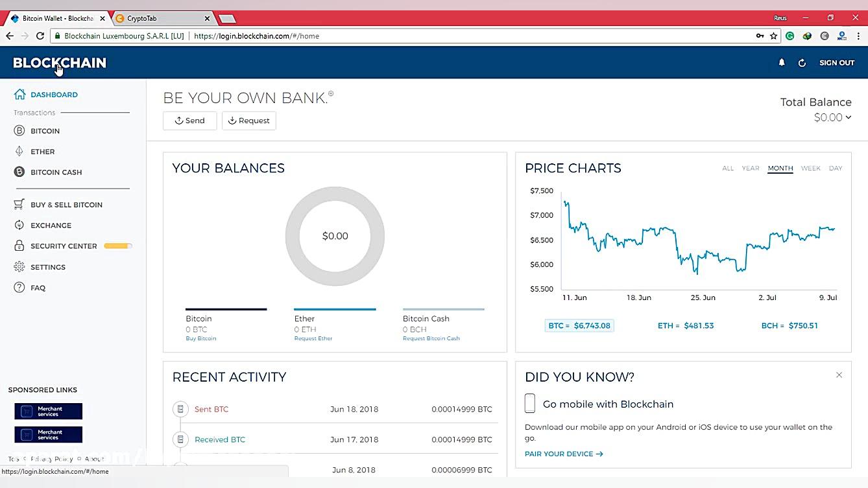
Task: Bookmark this page with star icon
Action: click(774, 36)
